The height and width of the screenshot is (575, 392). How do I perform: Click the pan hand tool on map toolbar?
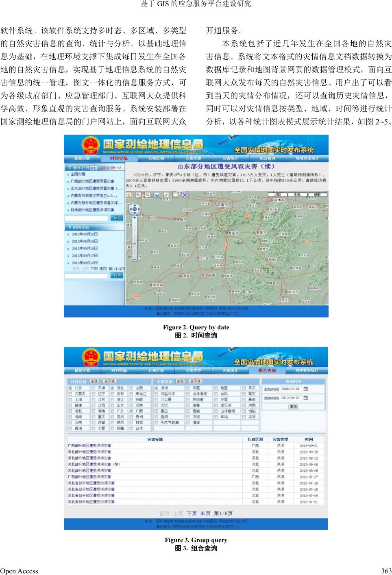click(129, 195)
